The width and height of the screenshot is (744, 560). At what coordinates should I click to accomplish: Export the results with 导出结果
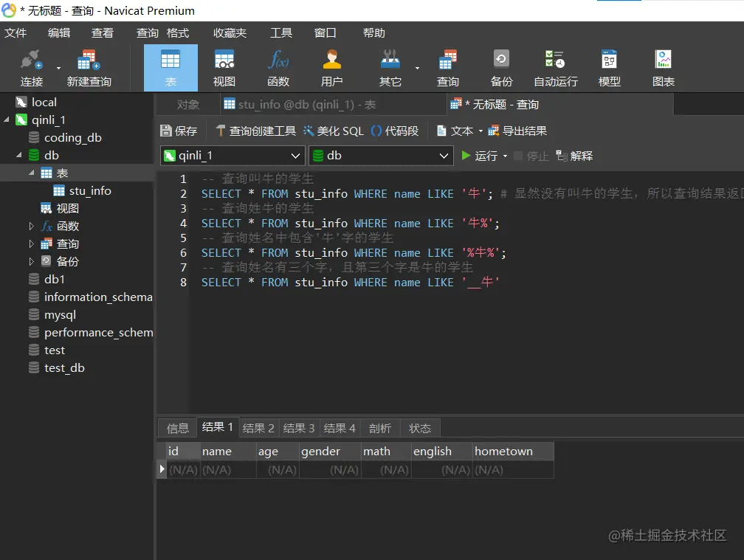(517, 131)
